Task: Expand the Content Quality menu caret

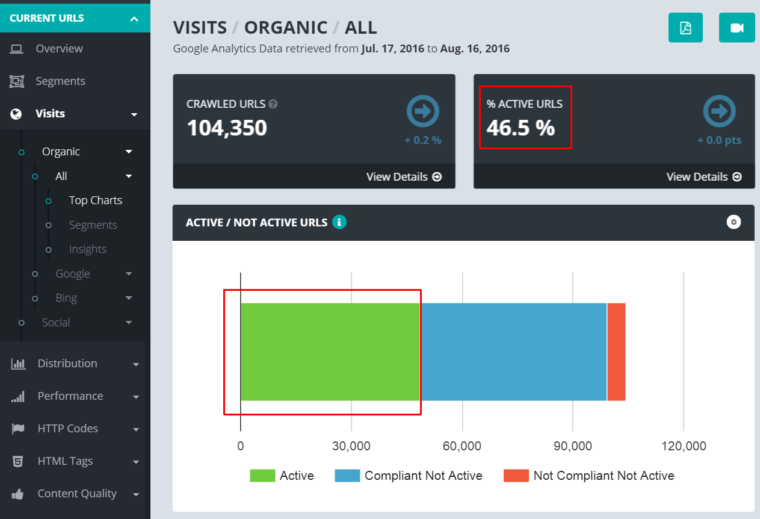Action: (136, 495)
